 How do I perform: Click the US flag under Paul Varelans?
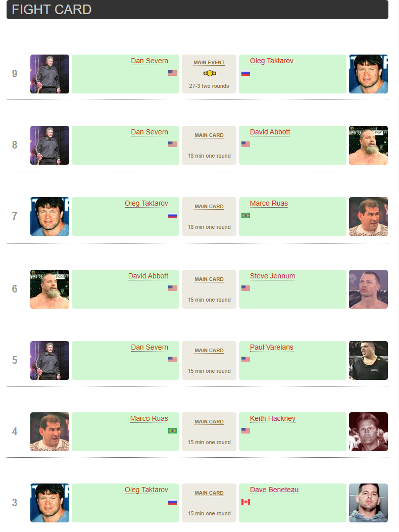[x=245, y=360]
